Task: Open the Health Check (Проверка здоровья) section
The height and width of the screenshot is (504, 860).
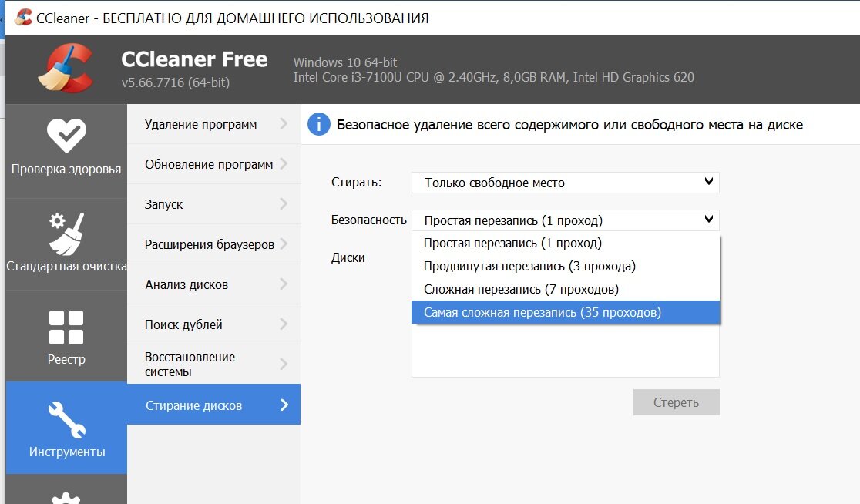Action: [x=66, y=151]
